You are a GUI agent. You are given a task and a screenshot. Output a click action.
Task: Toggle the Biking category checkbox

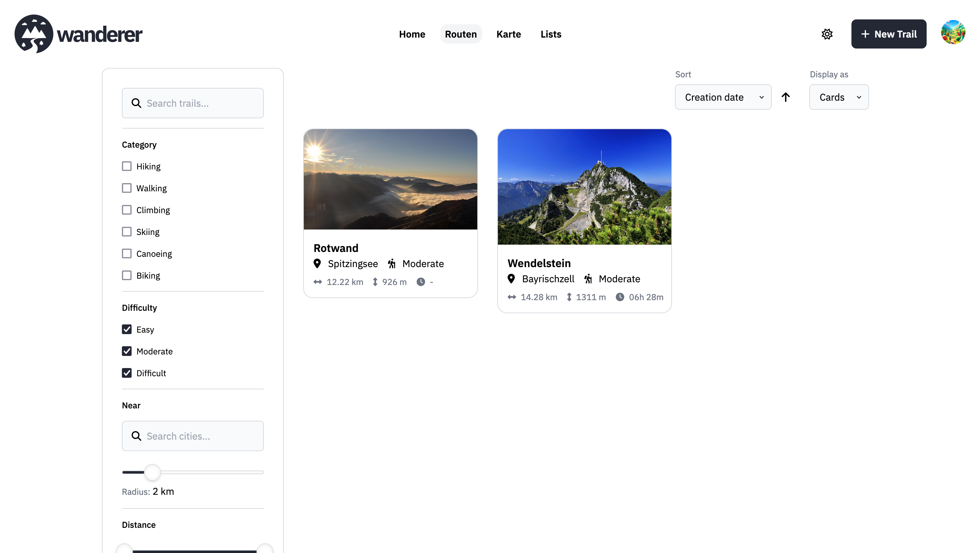127,275
